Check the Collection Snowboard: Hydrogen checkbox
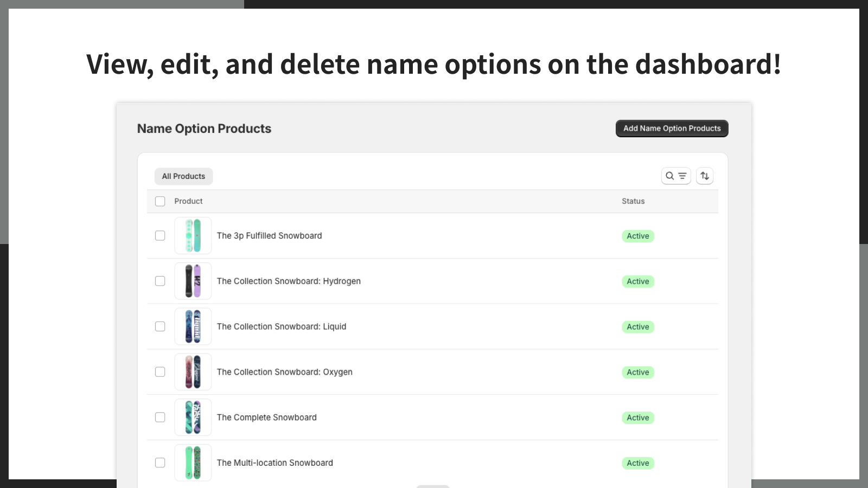Screen dimensions: 868x488 coord(160,281)
